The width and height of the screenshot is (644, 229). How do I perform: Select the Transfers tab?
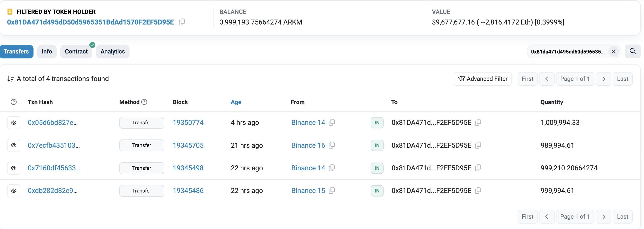[16, 51]
